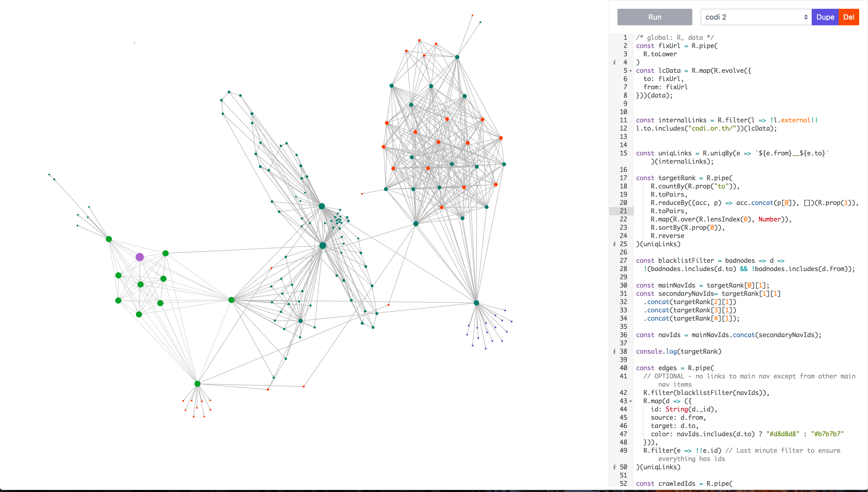
Task: Click line number 21 in gutter
Action: 623,211
